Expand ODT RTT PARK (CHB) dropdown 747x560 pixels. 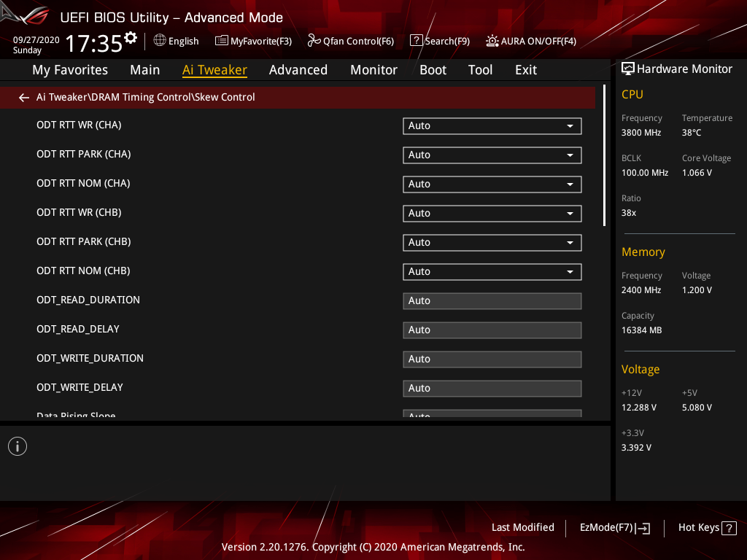[492, 243]
